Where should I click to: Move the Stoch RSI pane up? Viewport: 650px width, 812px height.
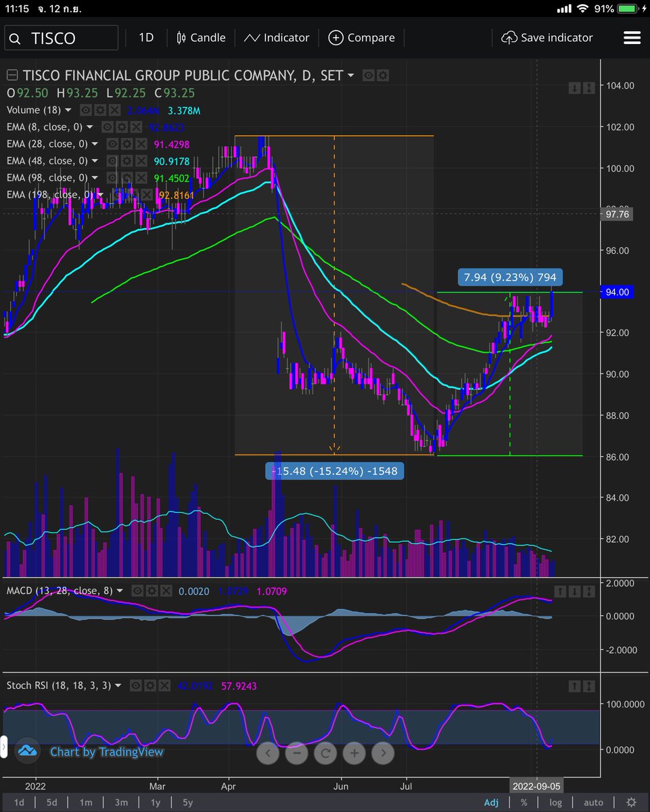(x=575, y=685)
